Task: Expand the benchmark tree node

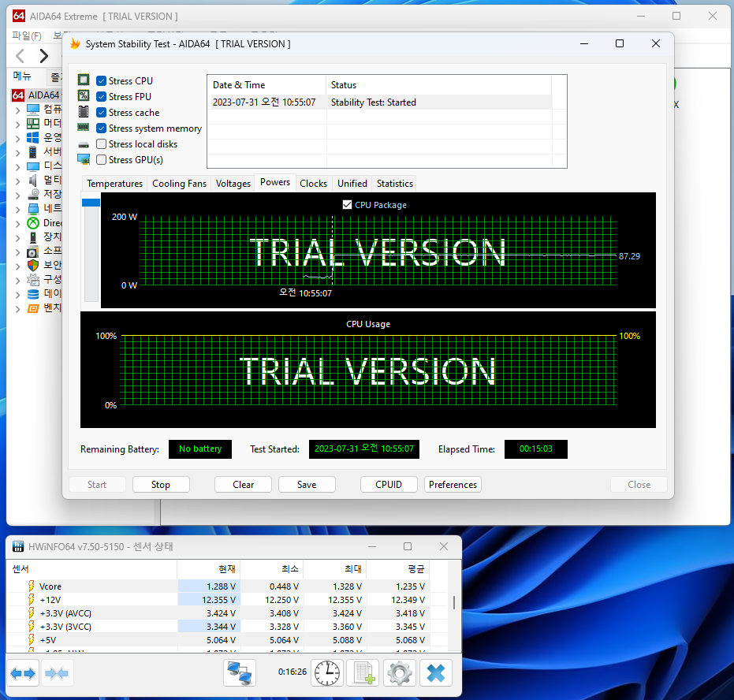Action: click(x=17, y=309)
